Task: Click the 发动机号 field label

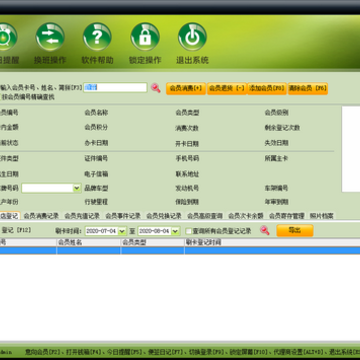Action: [187, 188]
